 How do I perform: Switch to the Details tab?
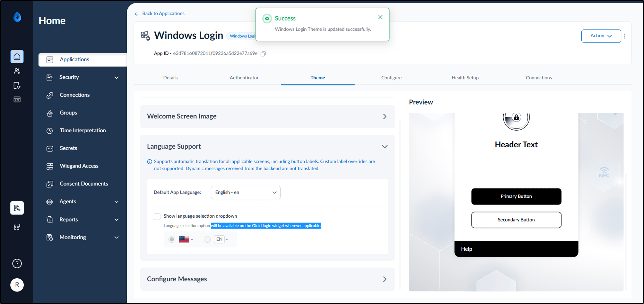click(170, 78)
